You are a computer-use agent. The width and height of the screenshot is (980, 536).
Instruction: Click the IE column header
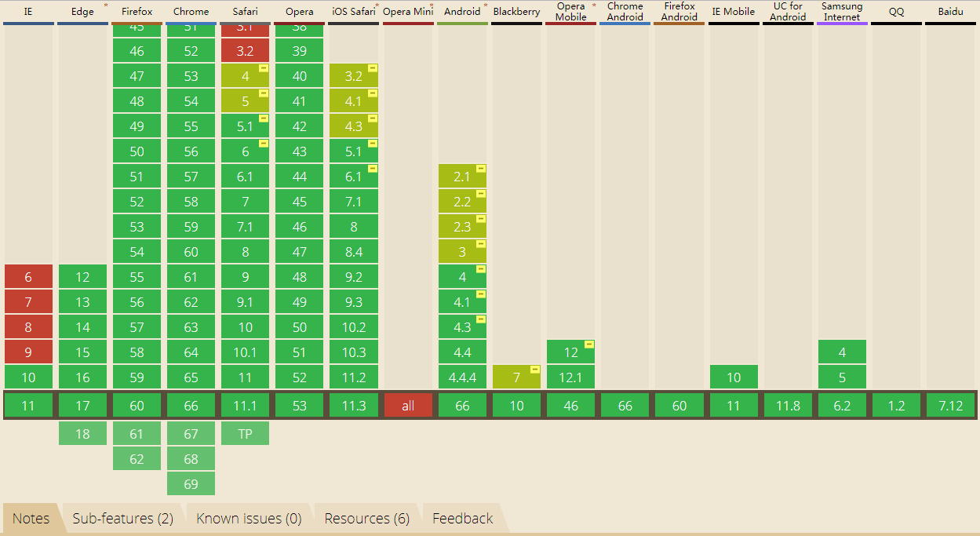[28, 12]
